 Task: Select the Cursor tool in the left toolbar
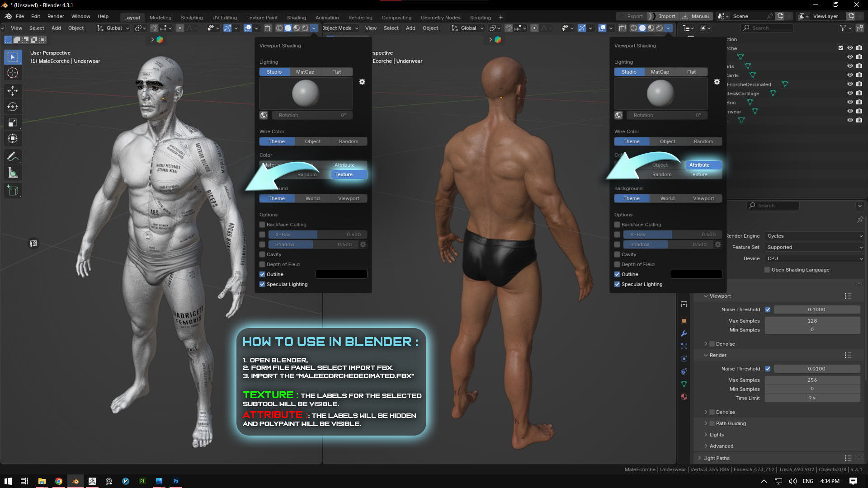[x=13, y=73]
